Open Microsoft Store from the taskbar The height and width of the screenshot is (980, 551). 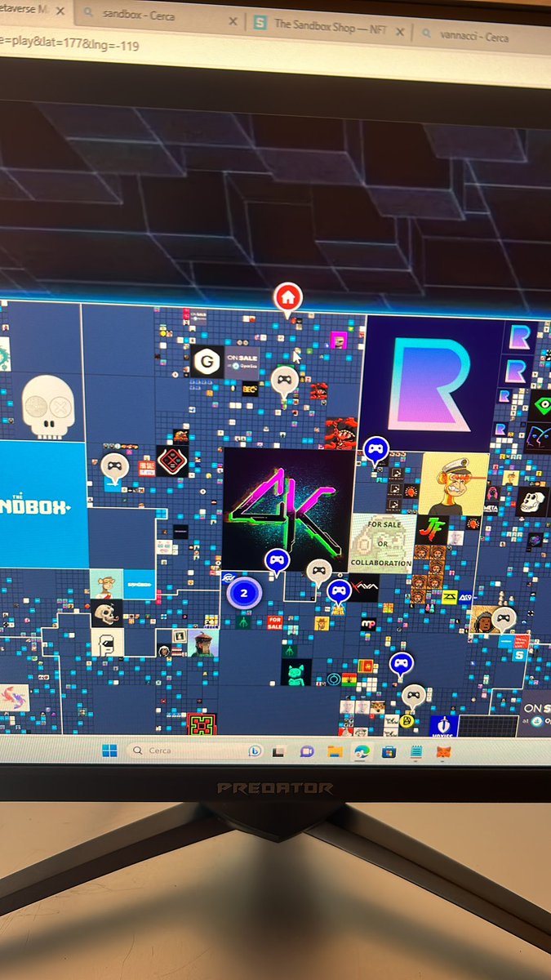389,752
